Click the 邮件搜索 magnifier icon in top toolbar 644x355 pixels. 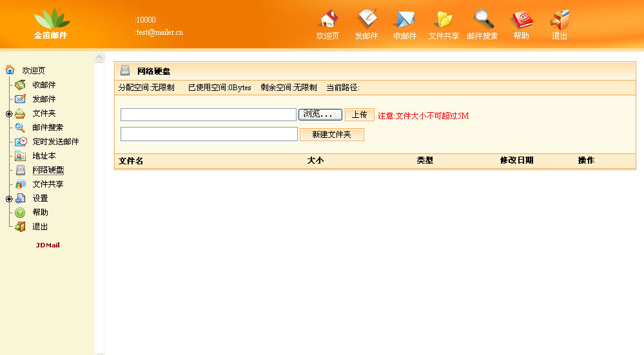point(483,19)
